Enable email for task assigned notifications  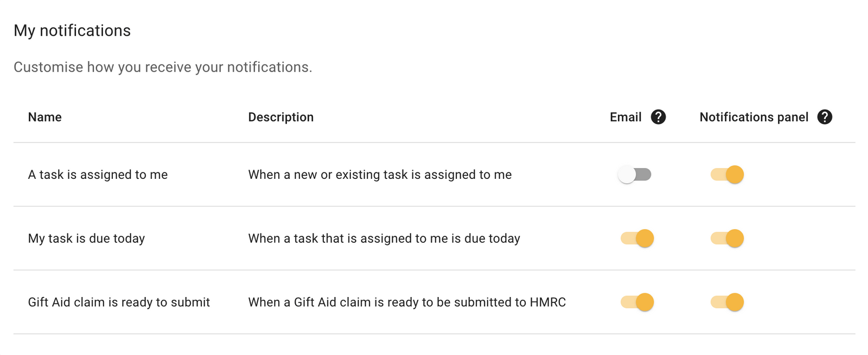[x=635, y=175]
